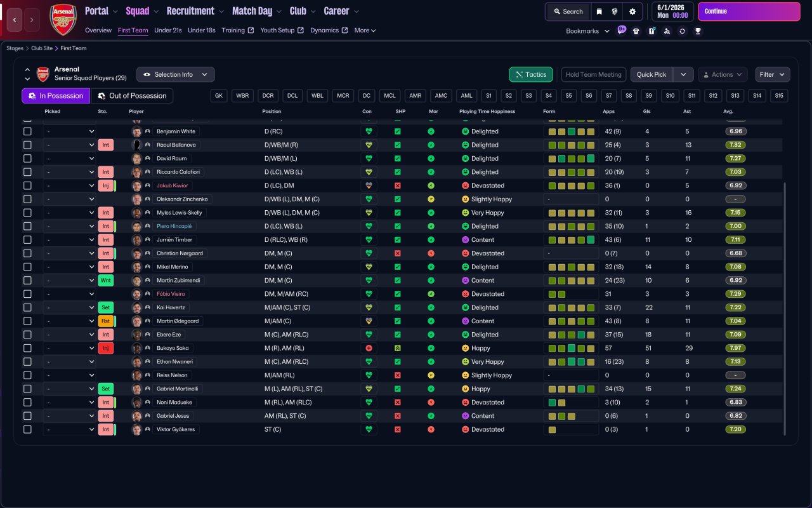Open the messages icon showing 9+
This screenshot has width=812, height=508.
tap(621, 30)
